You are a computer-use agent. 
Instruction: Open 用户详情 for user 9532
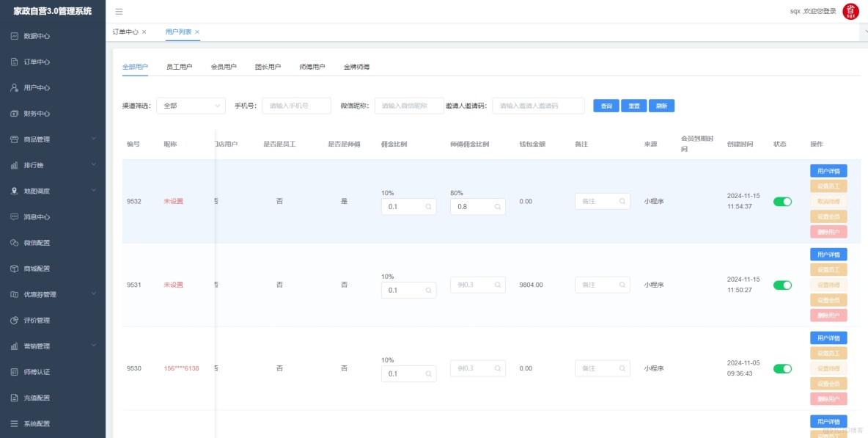coord(828,171)
